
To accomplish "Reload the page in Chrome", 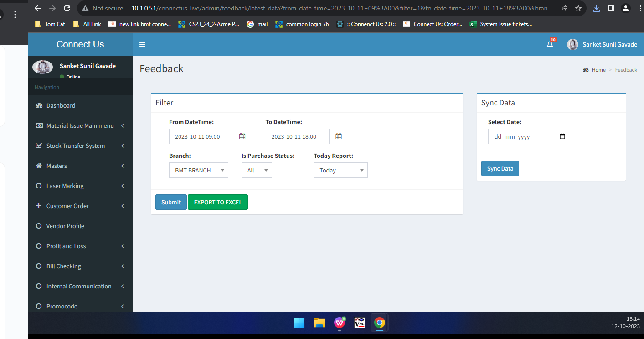I will click(x=67, y=8).
